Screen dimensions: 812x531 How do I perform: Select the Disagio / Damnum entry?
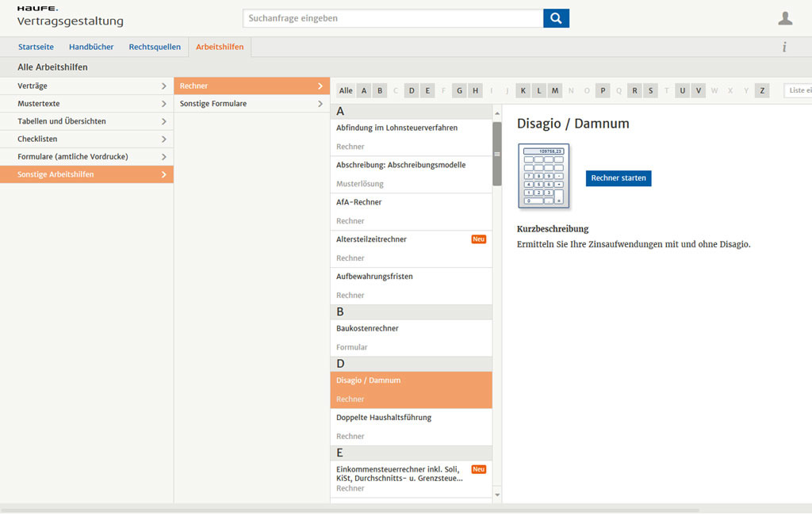point(412,390)
